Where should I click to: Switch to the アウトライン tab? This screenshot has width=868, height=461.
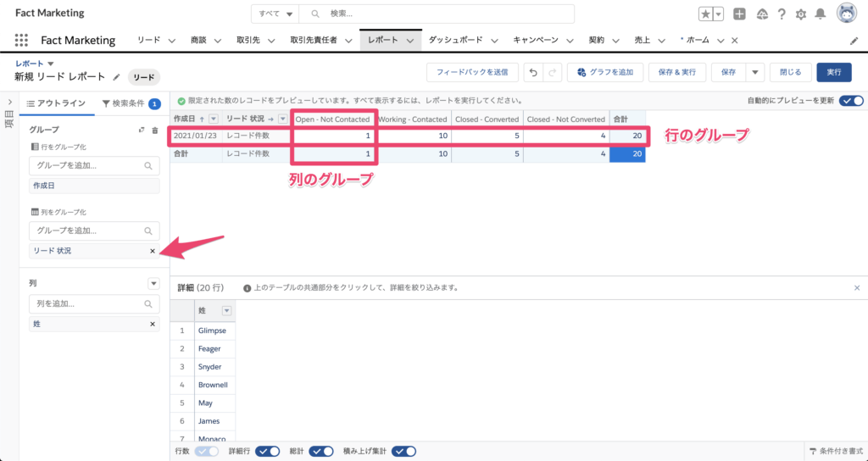[57, 103]
